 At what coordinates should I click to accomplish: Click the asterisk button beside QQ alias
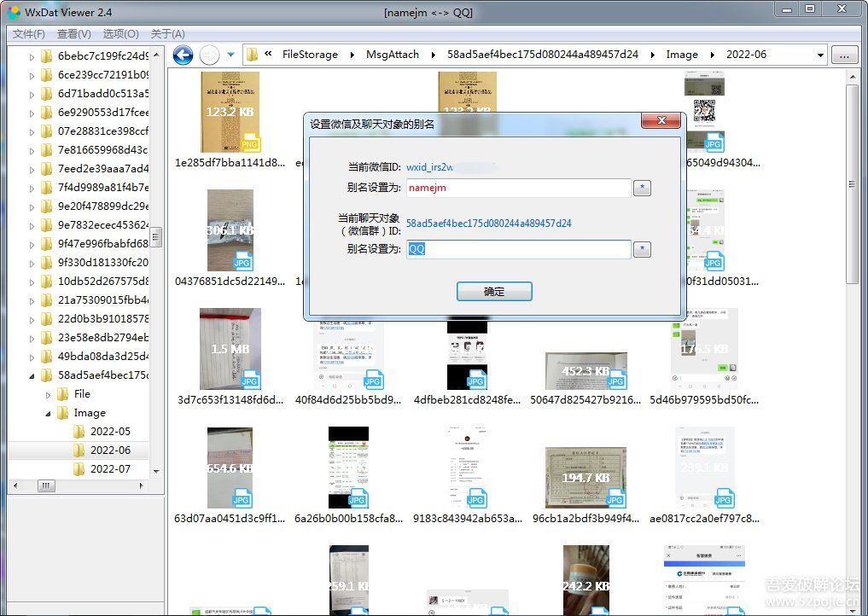pyautogui.click(x=642, y=249)
